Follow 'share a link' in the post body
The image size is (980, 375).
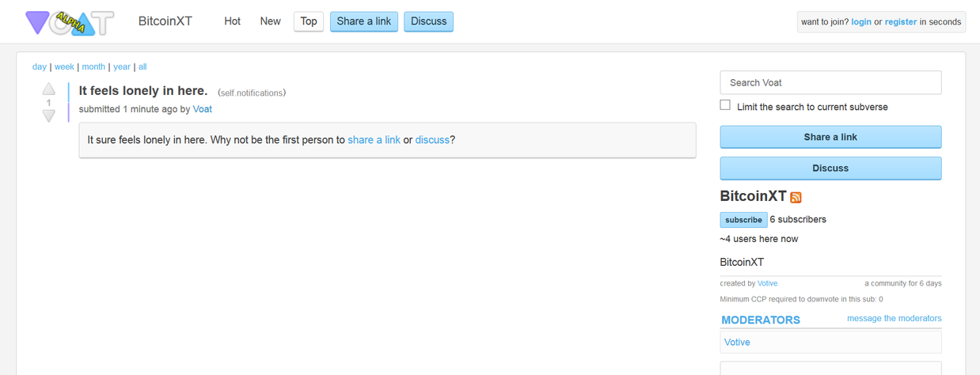(x=374, y=140)
